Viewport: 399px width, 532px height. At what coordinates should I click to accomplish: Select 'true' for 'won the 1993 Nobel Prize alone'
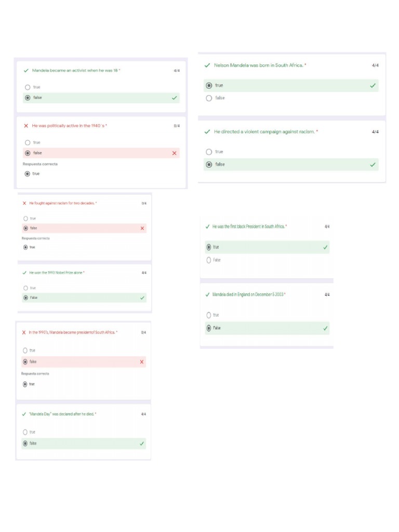click(x=25, y=288)
